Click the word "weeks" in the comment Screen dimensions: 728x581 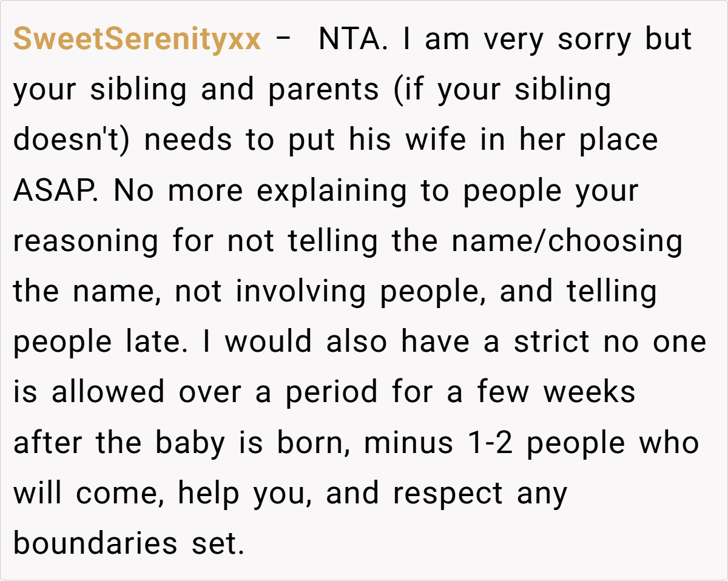589,392
